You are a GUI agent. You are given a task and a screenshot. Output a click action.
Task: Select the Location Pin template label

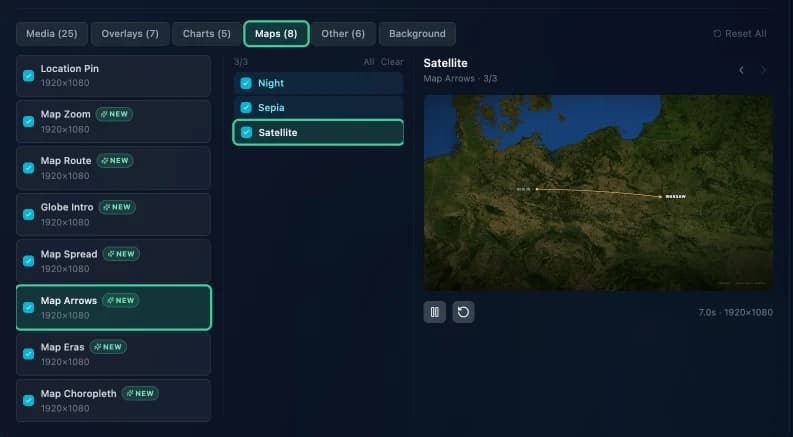coord(70,69)
